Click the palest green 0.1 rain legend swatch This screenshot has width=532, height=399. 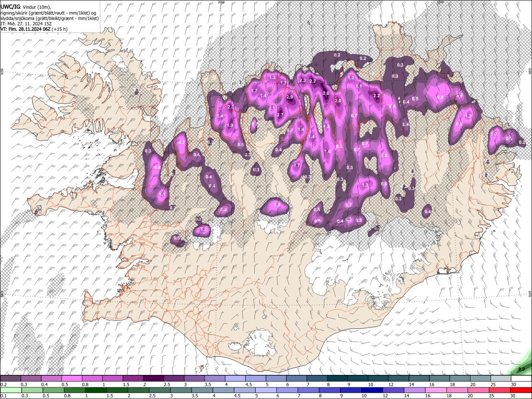[x=11, y=390]
